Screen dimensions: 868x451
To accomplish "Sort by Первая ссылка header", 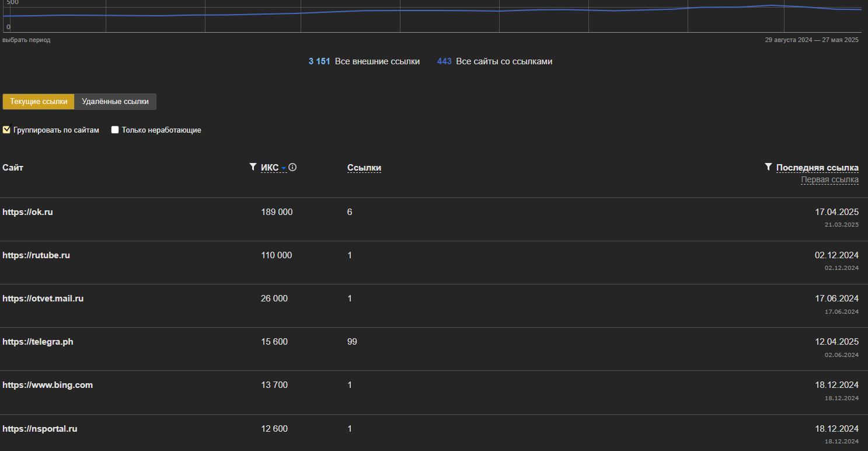I will (829, 180).
